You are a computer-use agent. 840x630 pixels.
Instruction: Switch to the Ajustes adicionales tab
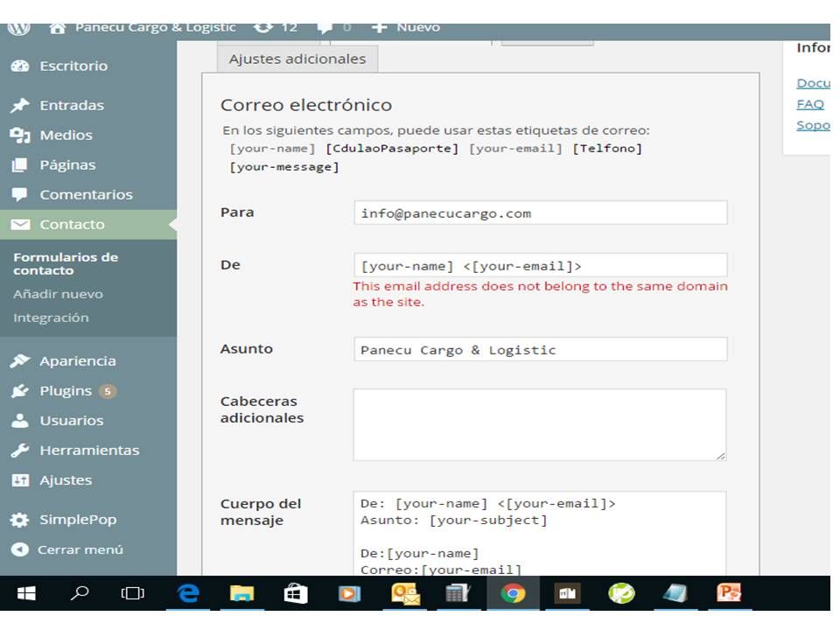click(x=297, y=59)
